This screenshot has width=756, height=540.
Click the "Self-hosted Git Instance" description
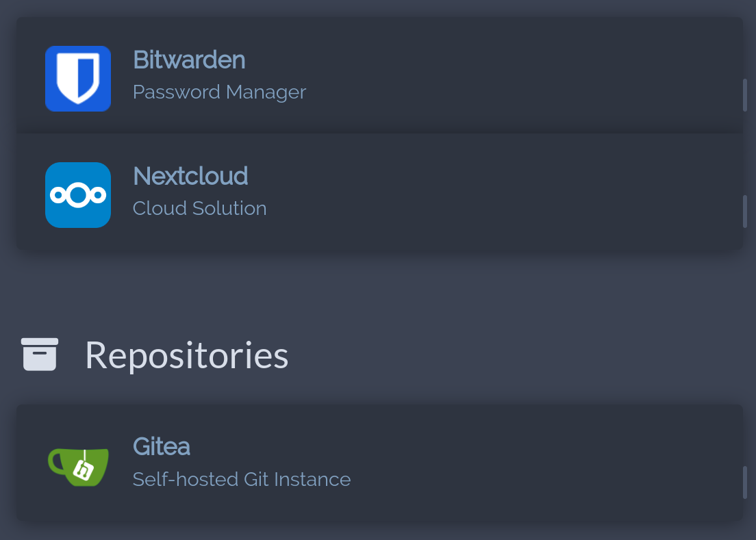(x=242, y=480)
